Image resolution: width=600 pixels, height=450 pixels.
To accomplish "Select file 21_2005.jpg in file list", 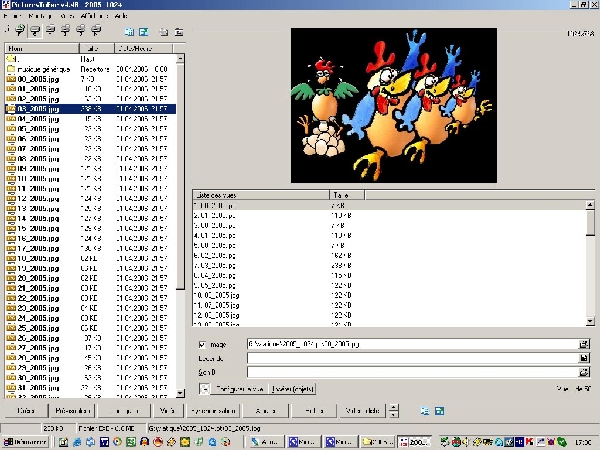I will 91,288.
